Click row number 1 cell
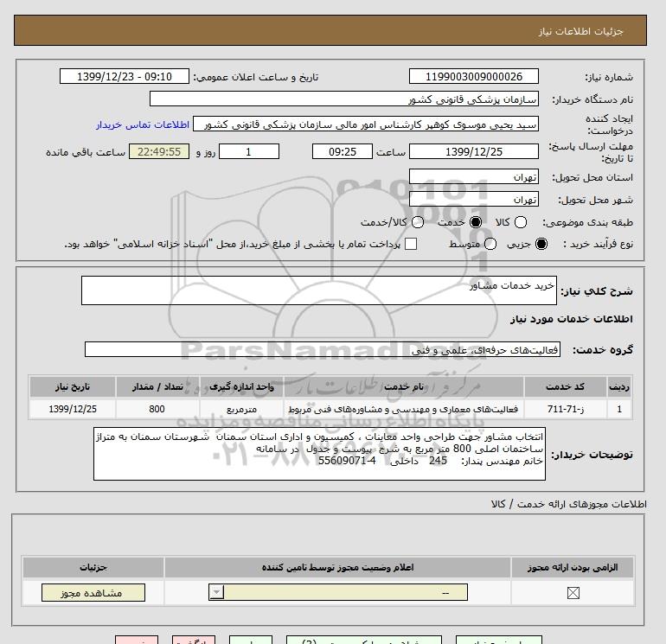Image resolution: width=666 pixels, height=644 pixels. click(619, 409)
